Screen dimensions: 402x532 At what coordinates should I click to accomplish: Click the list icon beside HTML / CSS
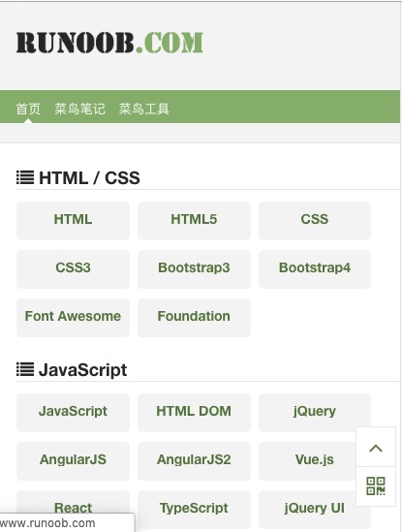pyautogui.click(x=25, y=177)
